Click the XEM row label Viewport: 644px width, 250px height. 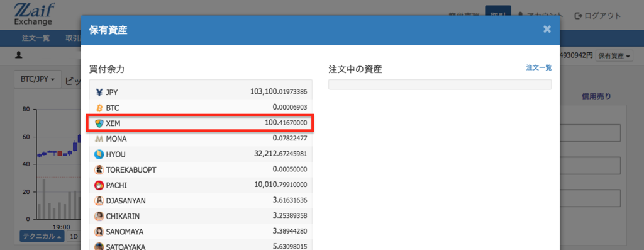pyautogui.click(x=113, y=123)
